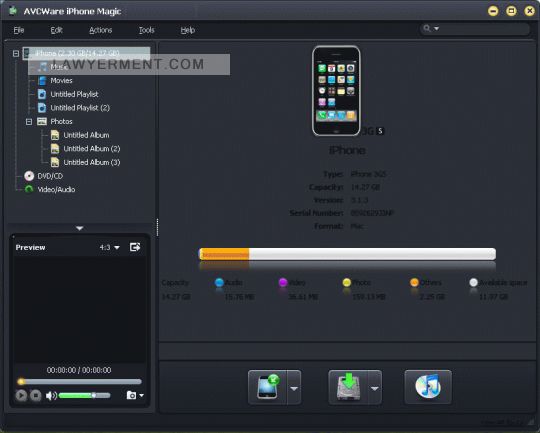This screenshot has height=433, width=540.
Task: Select the Movies library item
Action: click(61, 81)
